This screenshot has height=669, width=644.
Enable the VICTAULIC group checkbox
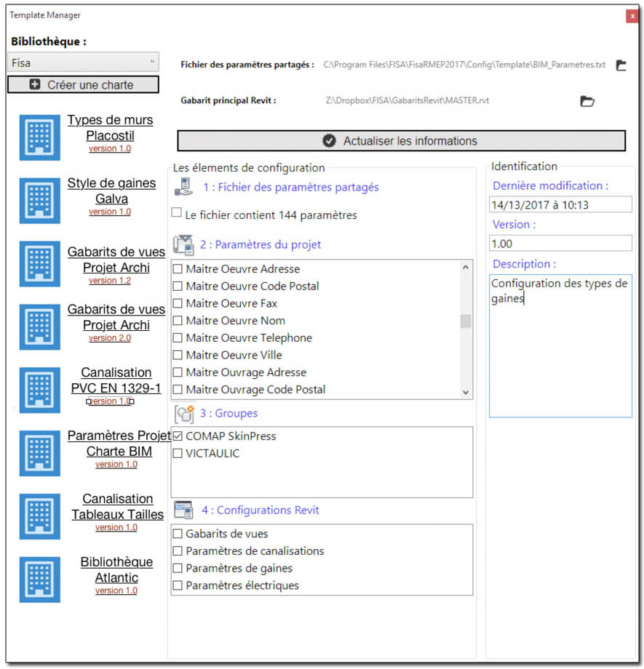pos(178,454)
